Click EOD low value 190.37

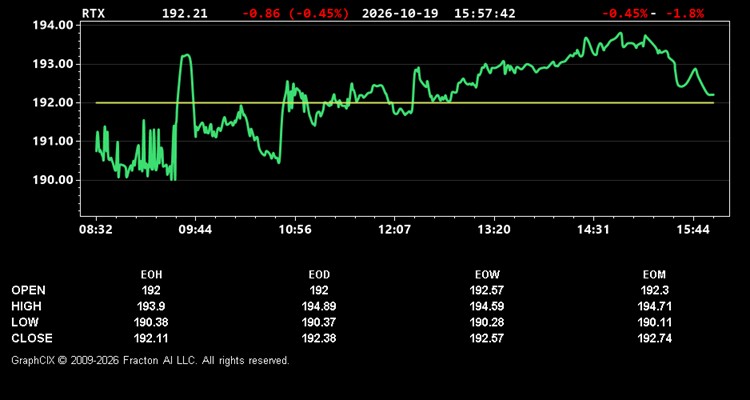point(319,322)
